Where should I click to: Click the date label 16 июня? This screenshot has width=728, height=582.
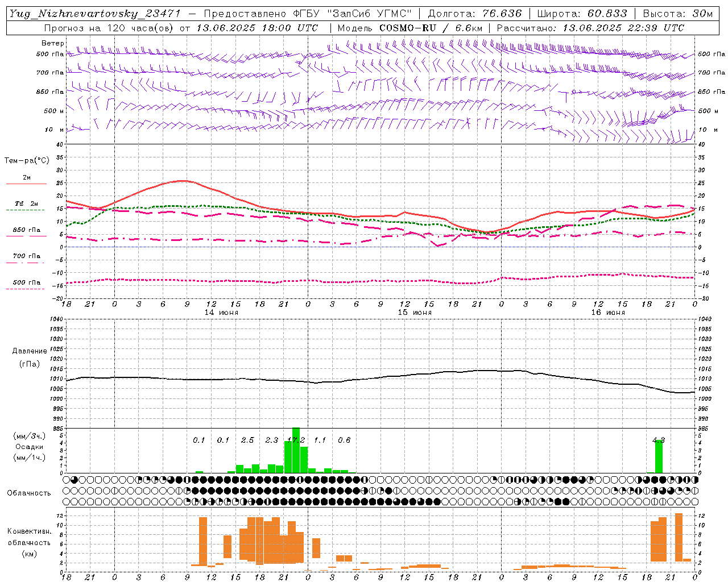click(x=608, y=312)
